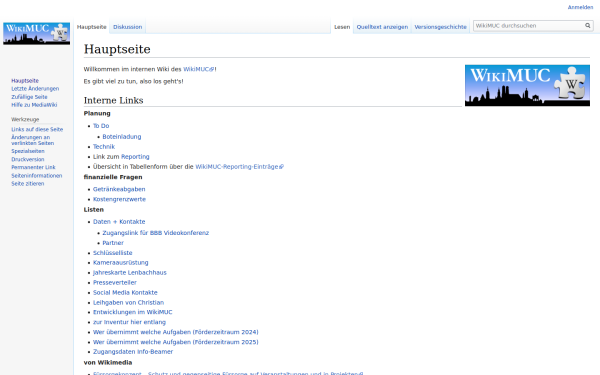This screenshot has width=600, height=375.
Task: Go to Zufällige Seite
Action: [29, 97]
